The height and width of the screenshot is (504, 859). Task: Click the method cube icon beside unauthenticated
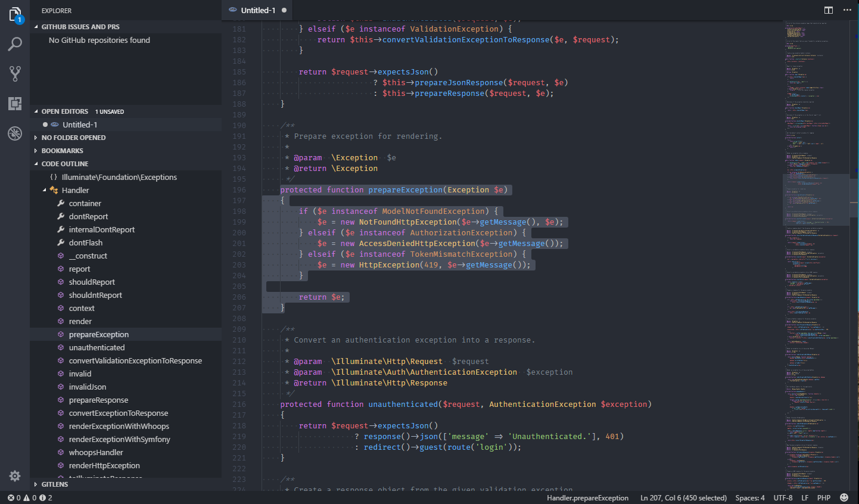click(61, 347)
